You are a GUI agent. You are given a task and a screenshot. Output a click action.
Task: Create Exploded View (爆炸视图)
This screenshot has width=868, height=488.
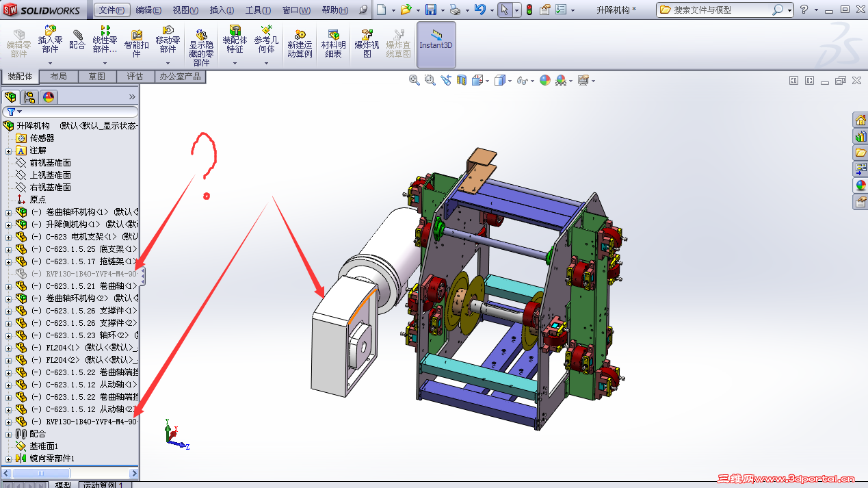(367, 44)
